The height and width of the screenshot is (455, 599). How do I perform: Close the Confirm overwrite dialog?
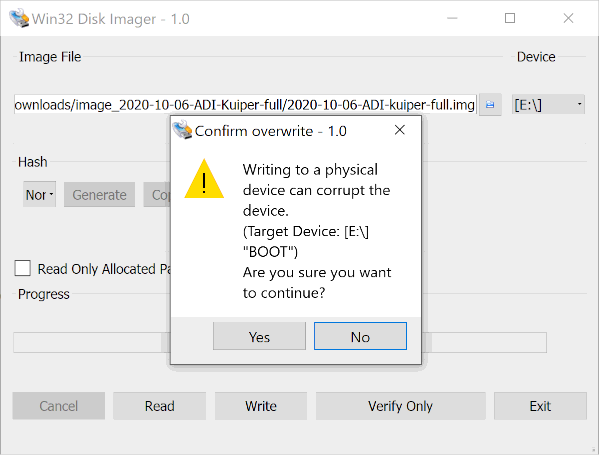[400, 130]
